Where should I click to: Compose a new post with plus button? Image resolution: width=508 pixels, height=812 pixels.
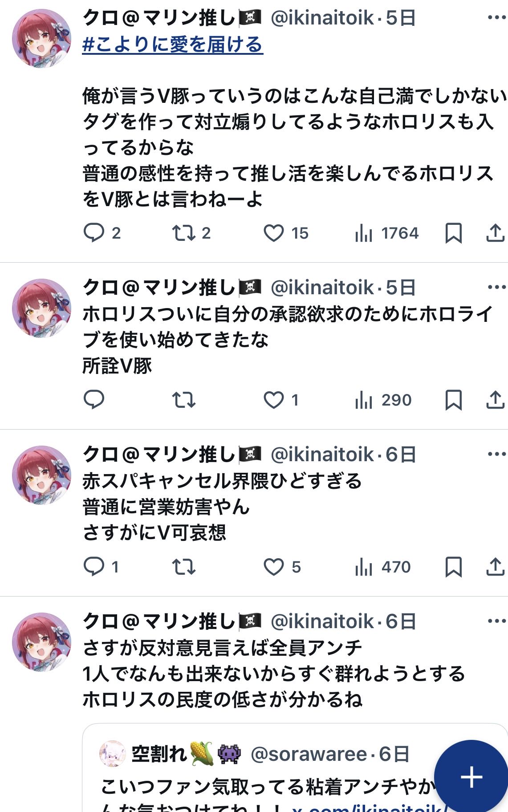471,777
